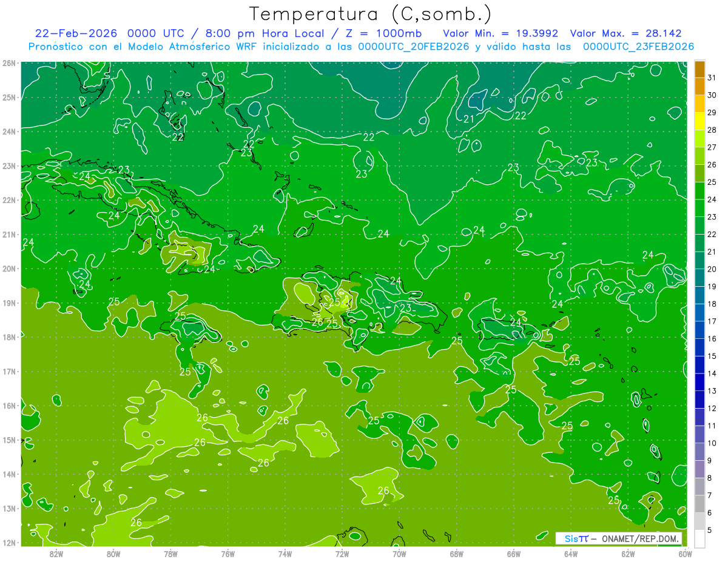Click legend value 12
The width and height of the screenshot is (728, 562).
(x=712, y=408)
